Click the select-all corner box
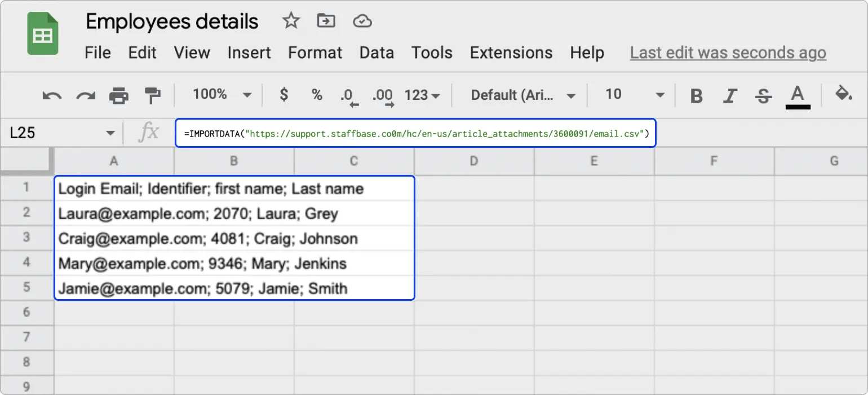The width and height of the screenshot is (868, 395). click(26, 161)
